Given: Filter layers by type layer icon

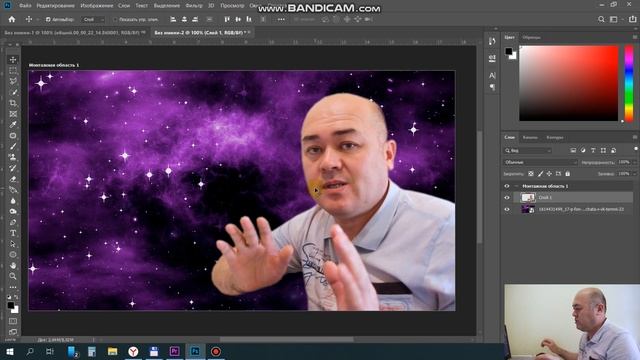Looking at the screenshot, I should pyautogui.click(x=593, y=151).
